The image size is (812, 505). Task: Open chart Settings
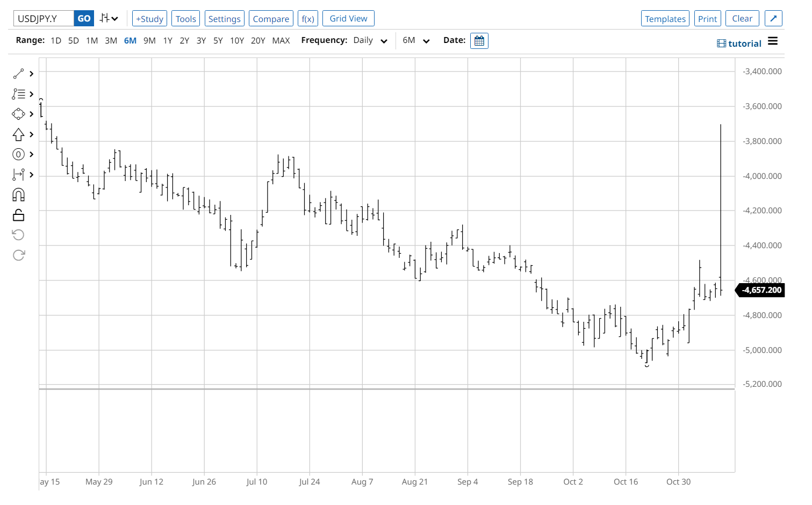[225, 18]
